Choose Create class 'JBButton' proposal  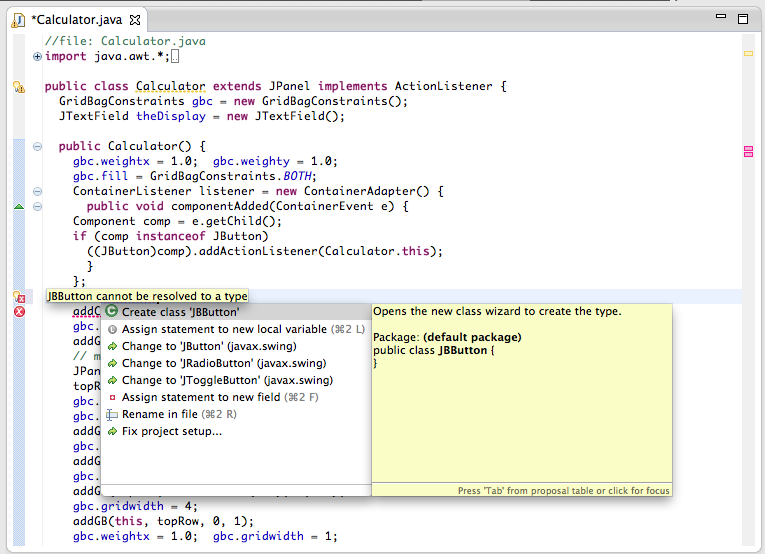pos(236,312)
